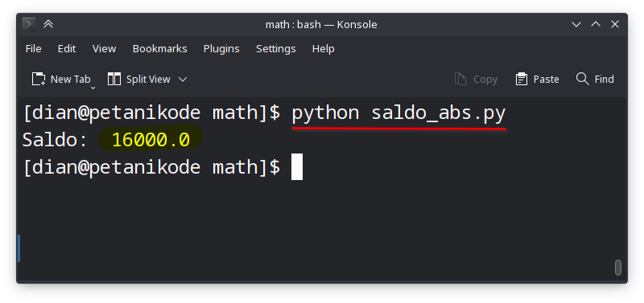Expand the New Tab dropdown arrow
Image resolution: width=644 pixels, height=303 pixels.
(93, 88)
